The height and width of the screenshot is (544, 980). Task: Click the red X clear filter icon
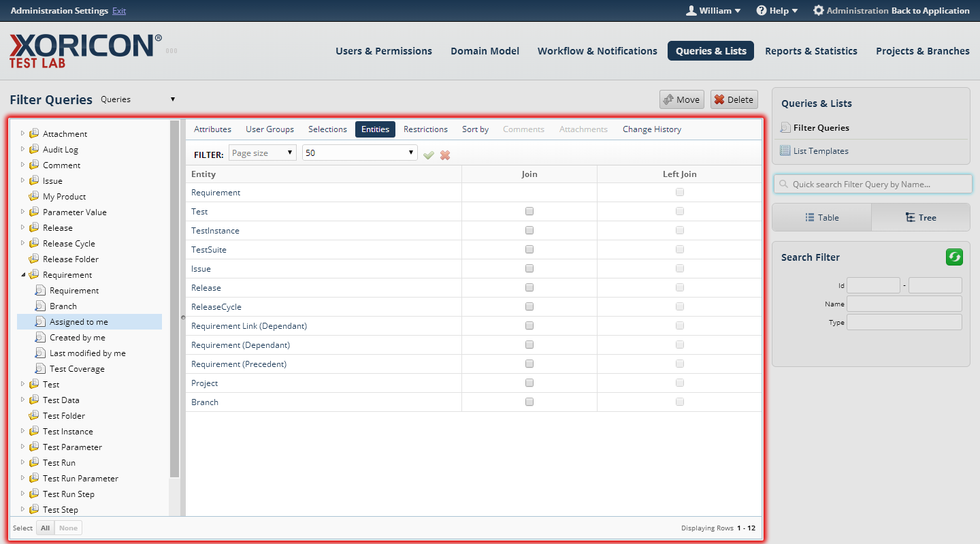445,155
